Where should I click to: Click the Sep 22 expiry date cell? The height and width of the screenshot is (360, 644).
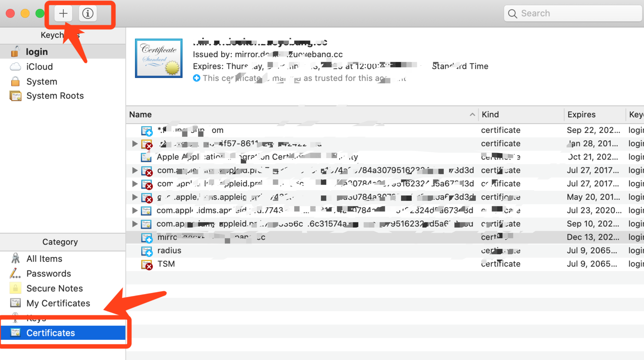[593, 130]
